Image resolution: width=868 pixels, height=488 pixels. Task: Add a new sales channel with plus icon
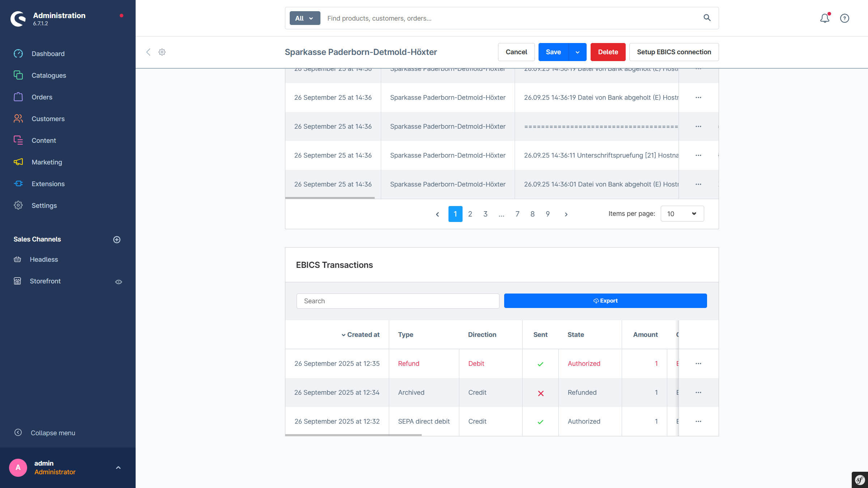[117, 240]
